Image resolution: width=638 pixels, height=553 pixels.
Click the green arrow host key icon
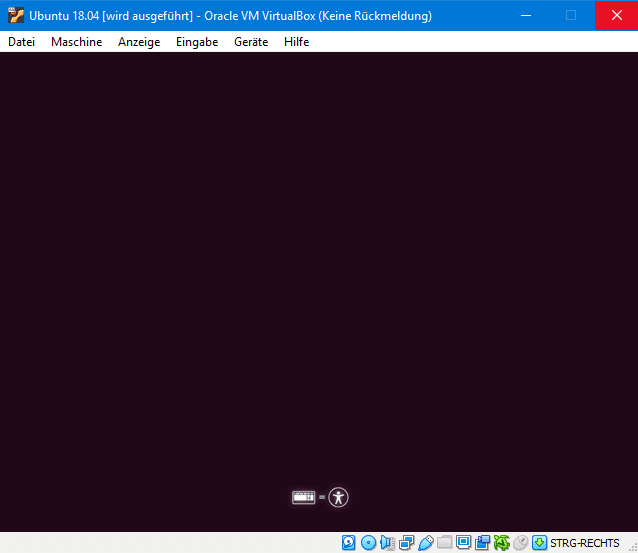540,542
